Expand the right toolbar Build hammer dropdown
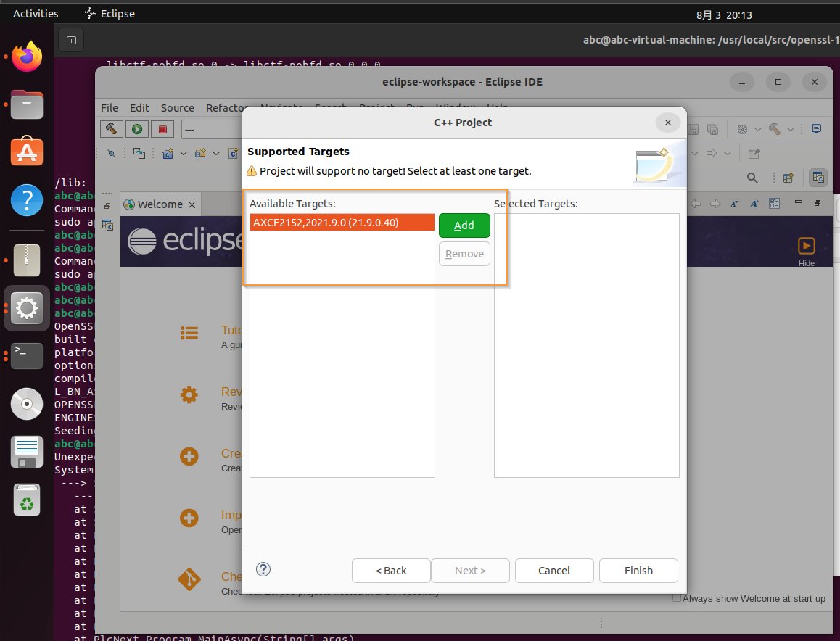840x641 pixels. pyautogui.click(x=790, y=129)
